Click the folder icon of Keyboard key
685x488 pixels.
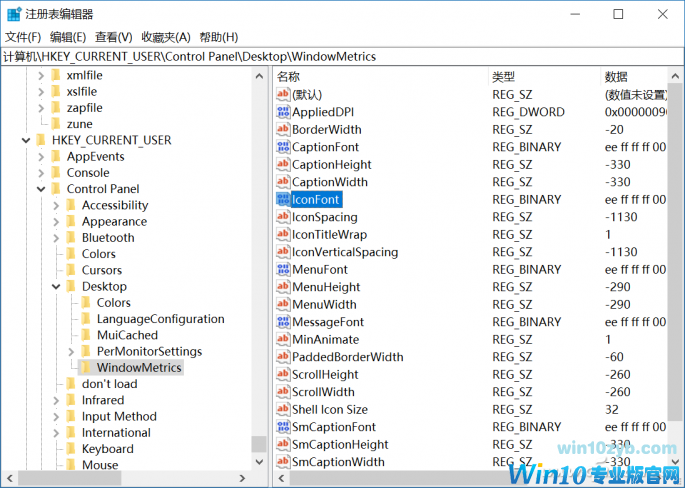[x=71, y=449]
